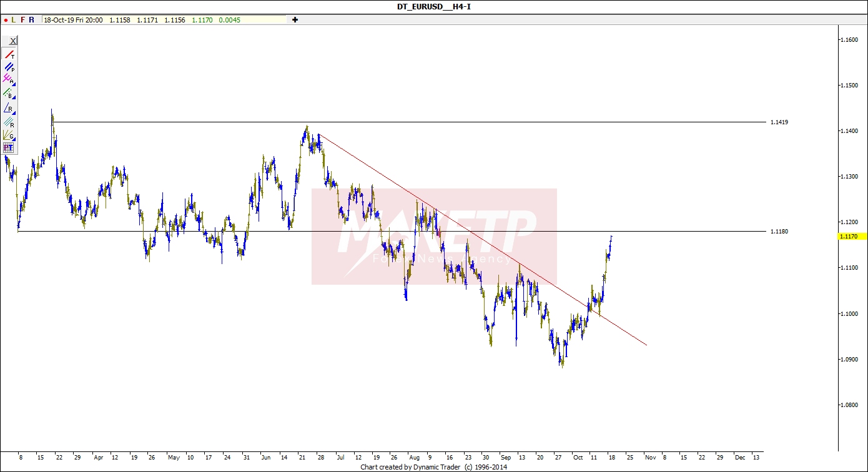Select the green dashed B line tool

[9, 94]
